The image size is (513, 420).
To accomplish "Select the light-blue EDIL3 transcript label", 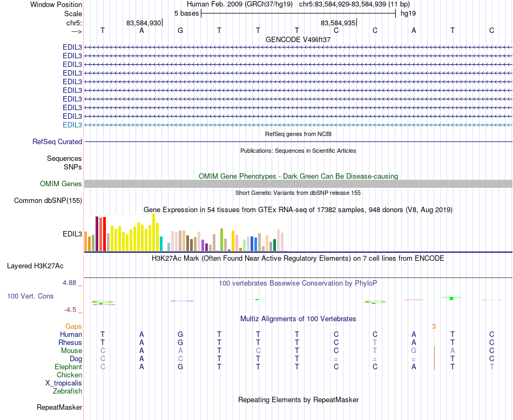I will point(72,125).
